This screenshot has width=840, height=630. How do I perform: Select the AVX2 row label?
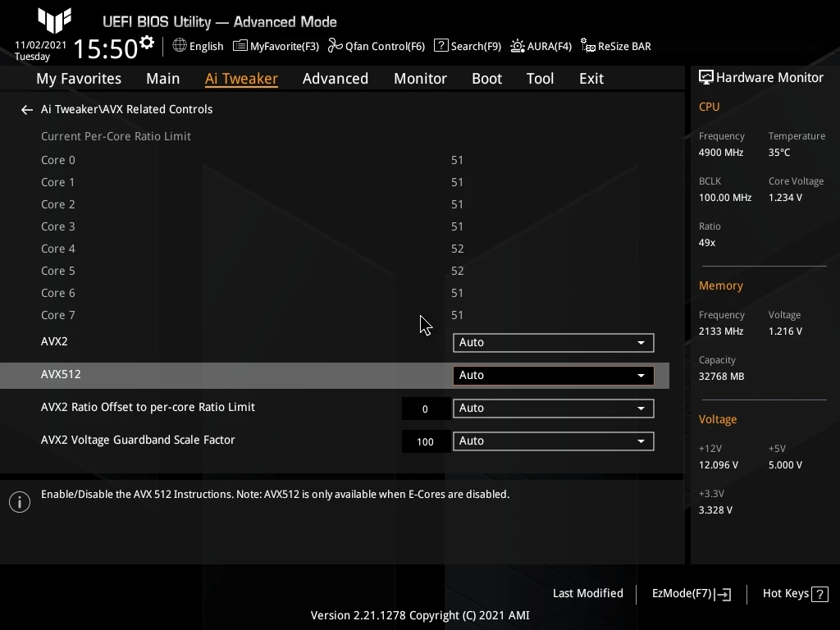coord(54,342)
